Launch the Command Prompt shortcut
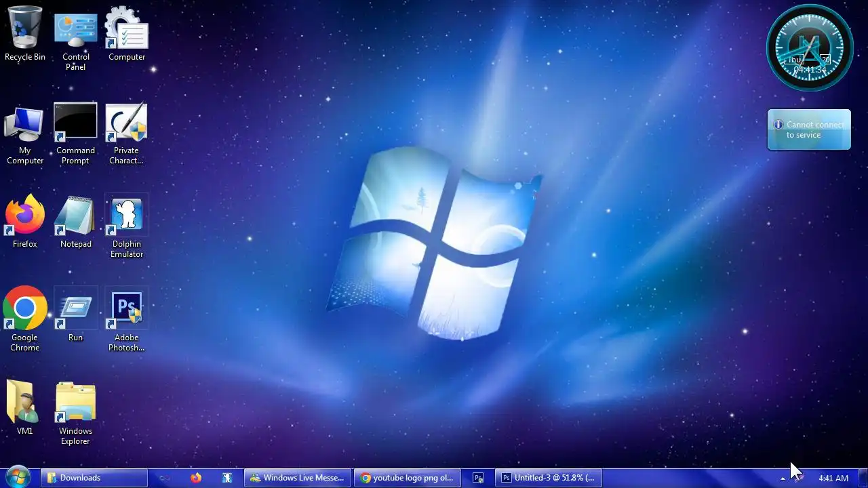The image size is (868, 488). [x=76, y=135]
